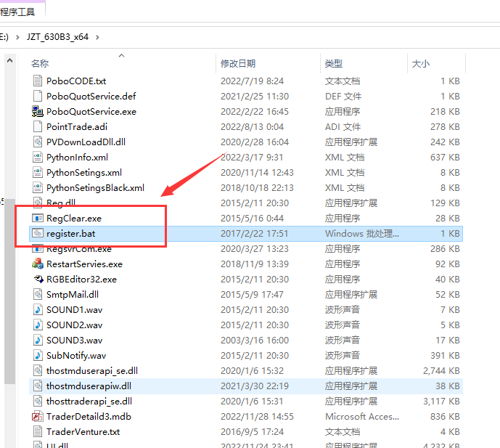The image size is (500, 448).
Task: Click the left pane vertical scrollbar thumb
Action: coord(10,291)
